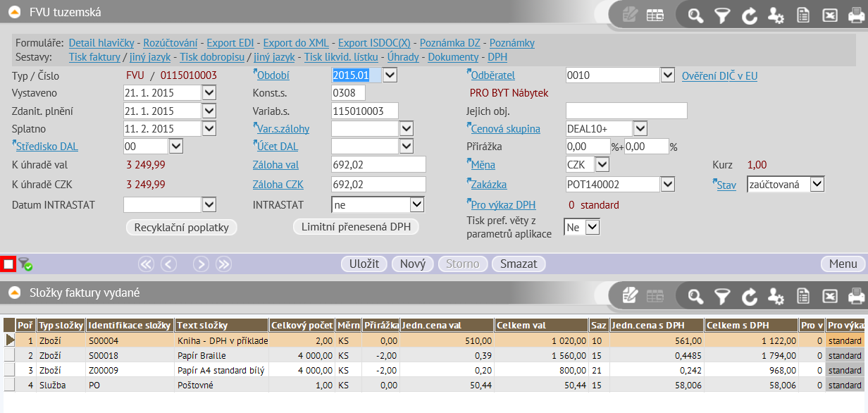Refresh the Složky faktury vydané list
The height and width of the screenshot is (413, 868).
(x=749, y=296)
